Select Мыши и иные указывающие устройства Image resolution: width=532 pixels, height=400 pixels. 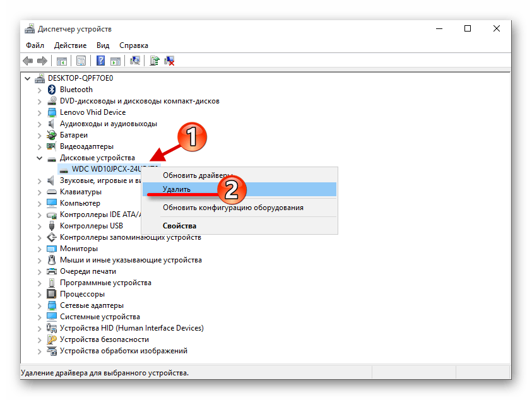pyautogui.click(x=131, y=260)
